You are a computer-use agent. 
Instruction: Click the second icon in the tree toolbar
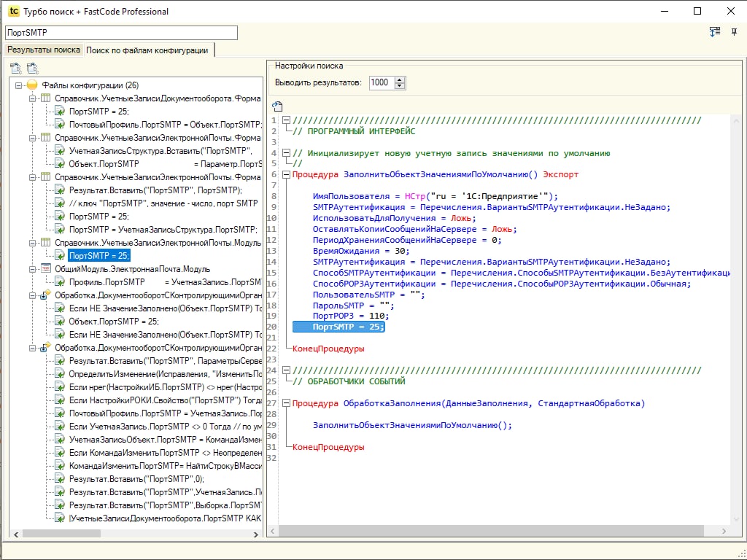point(32,69)
